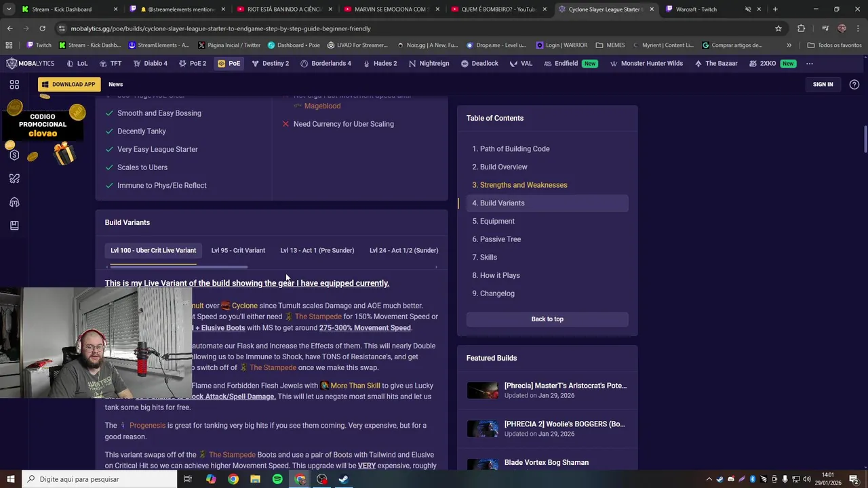Screen dimensions: 868x488
Task: Reload the page in Chrome
Action: click(x=42, y=28)
